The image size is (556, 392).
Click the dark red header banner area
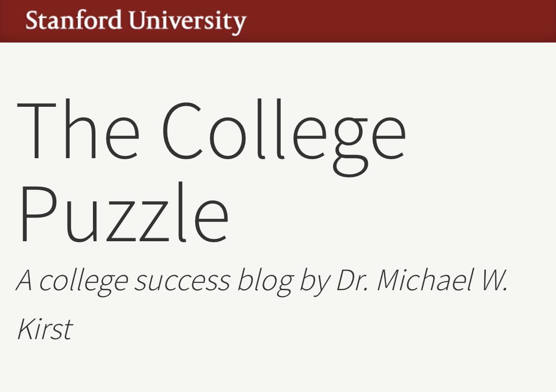(x=278, y=21)
